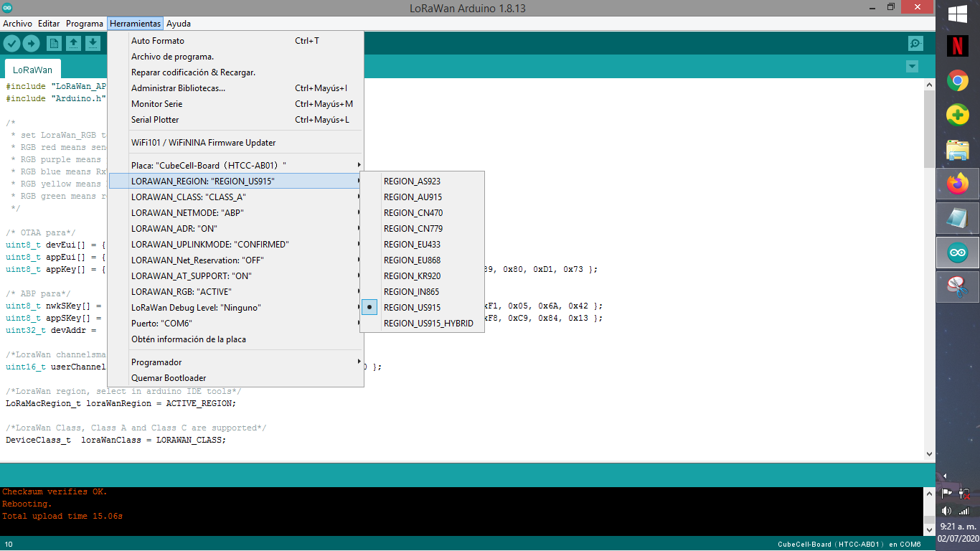Open the Editar menu
Viewport: 980px width, 551px height.
49,24
